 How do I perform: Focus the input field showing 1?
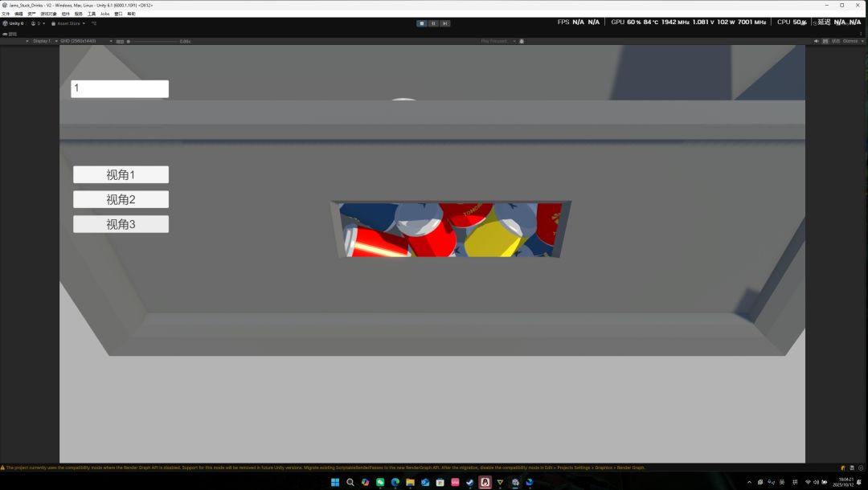tap(120, 88)
